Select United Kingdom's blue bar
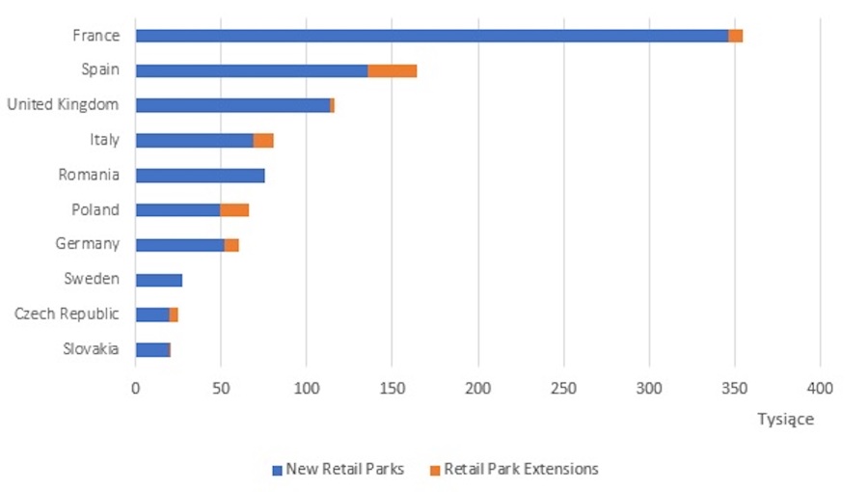Image resolution: width=868 pixels, height=492 pixels. point(233,106)
